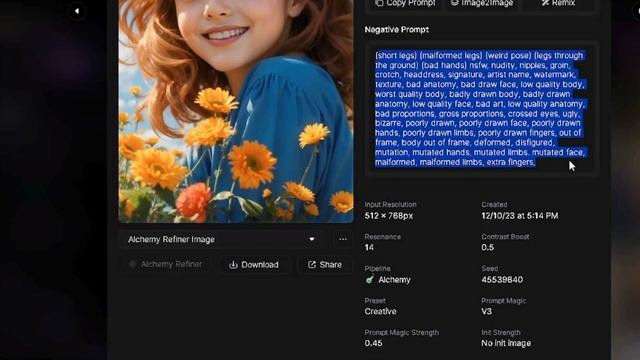Click the Created date 12/10/23 at 5:14 PM
This screenshot has height=360, width=640.
(519, 216)
